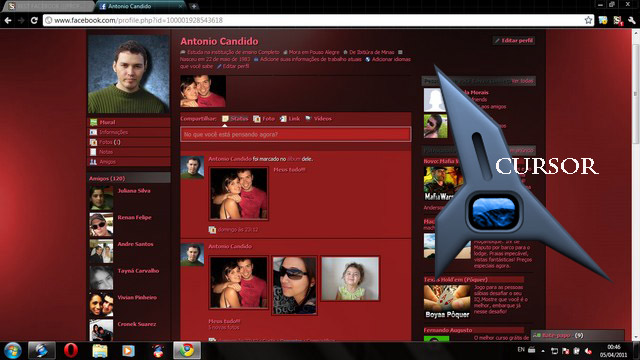Open the couple photo in second post

click(x=239, y=282)
